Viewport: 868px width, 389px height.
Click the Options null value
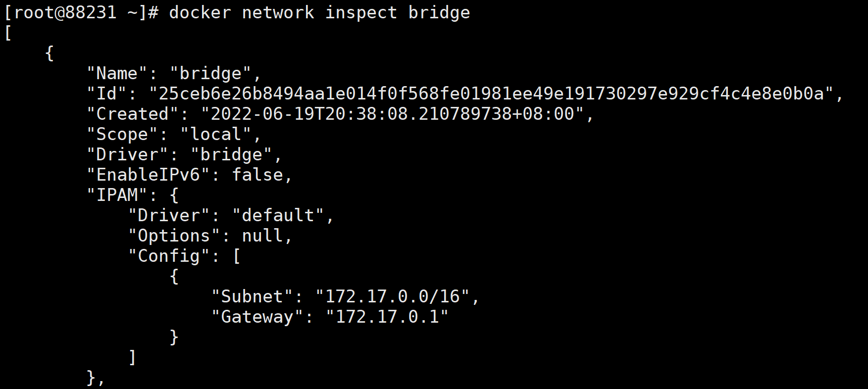click(x=262, y=236)
